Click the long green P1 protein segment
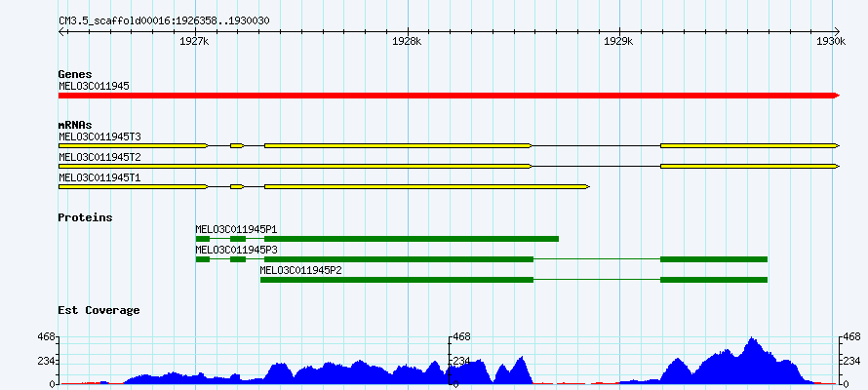This screenshot has width=868, height=390. click(412, 239)
